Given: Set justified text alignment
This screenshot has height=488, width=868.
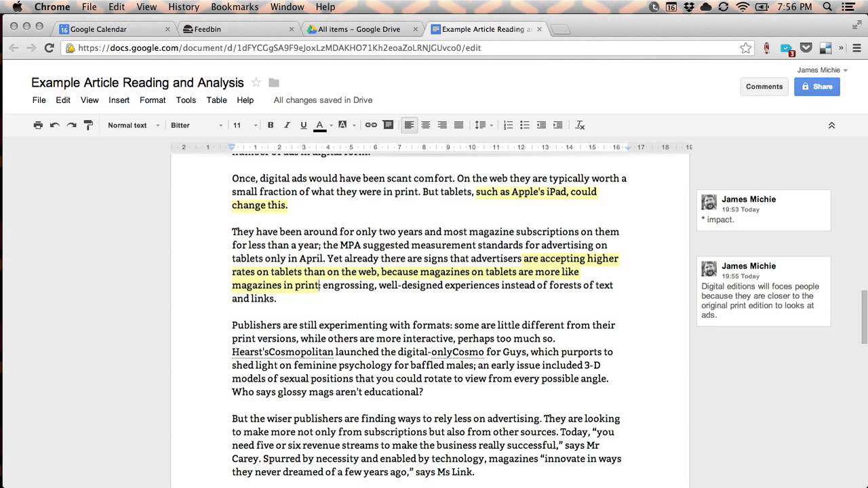Looking at the screenshot, I should tap(458, 125).
